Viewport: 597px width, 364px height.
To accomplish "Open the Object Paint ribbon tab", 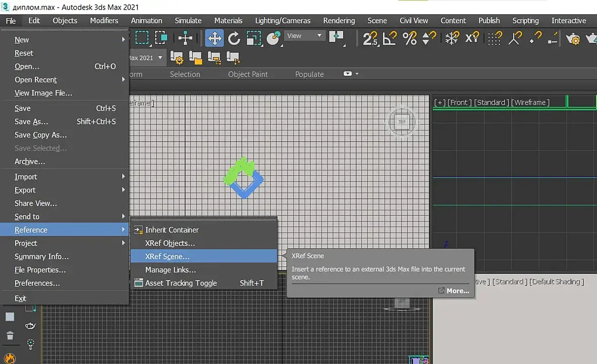I will click(x=248, y=74).
